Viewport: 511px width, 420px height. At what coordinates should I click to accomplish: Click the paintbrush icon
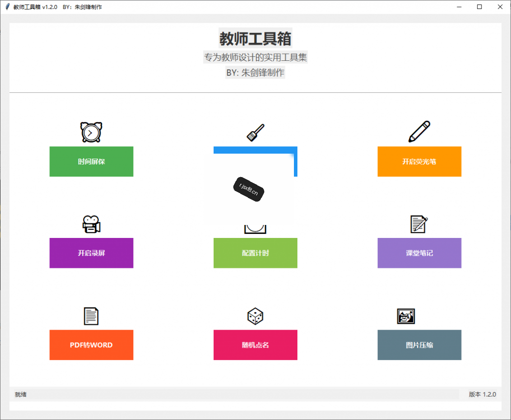(255, 133)
